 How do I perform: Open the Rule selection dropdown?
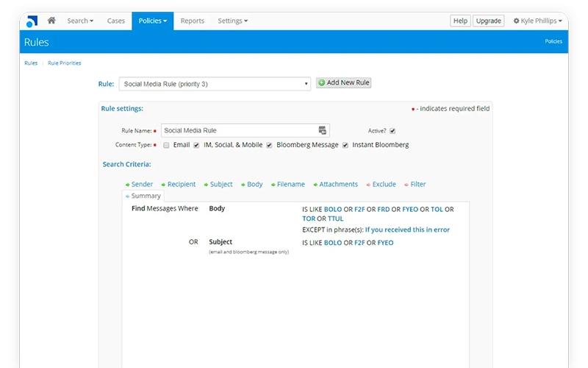pos(215,84)
